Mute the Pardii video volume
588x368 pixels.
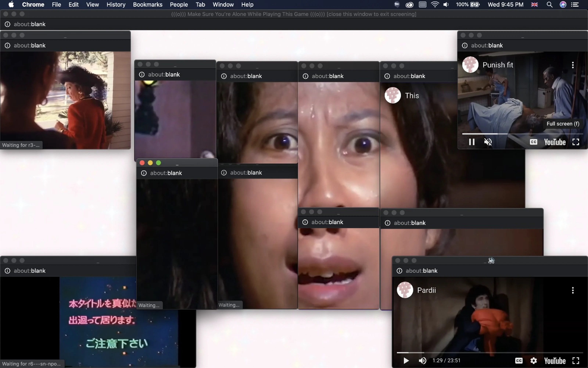point(422,360)
